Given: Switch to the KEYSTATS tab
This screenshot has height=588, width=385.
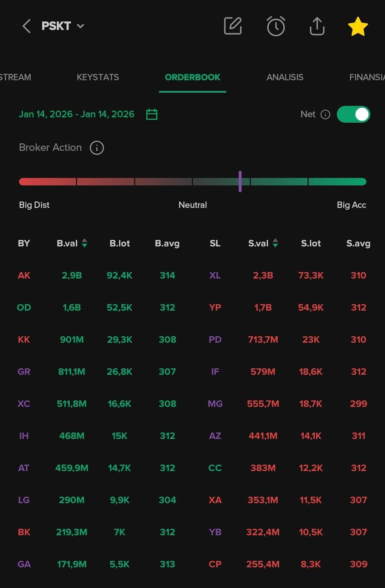Looking at the screenshot, I should (98, 77).
